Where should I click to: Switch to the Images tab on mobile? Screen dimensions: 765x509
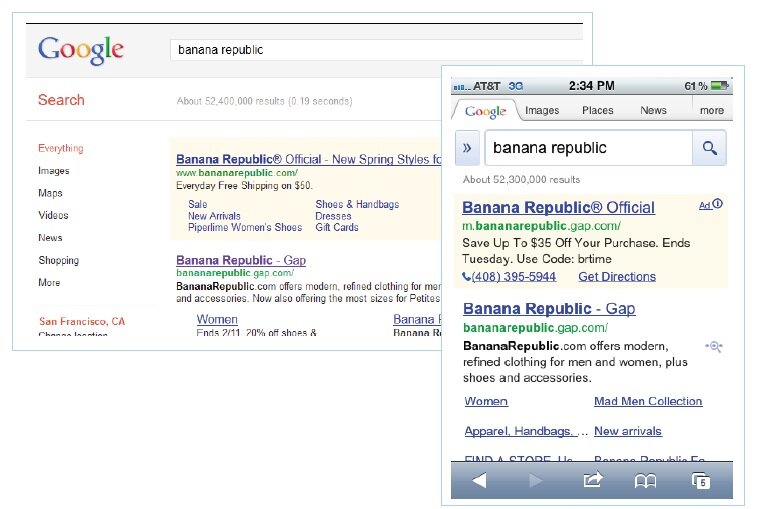pyautogui.click(x=542, y=111)
